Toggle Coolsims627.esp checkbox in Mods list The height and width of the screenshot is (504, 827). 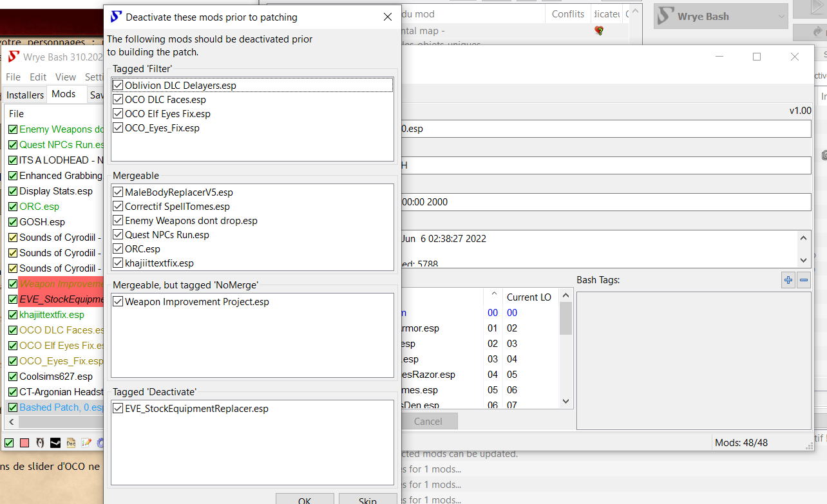tap(13, 377)
